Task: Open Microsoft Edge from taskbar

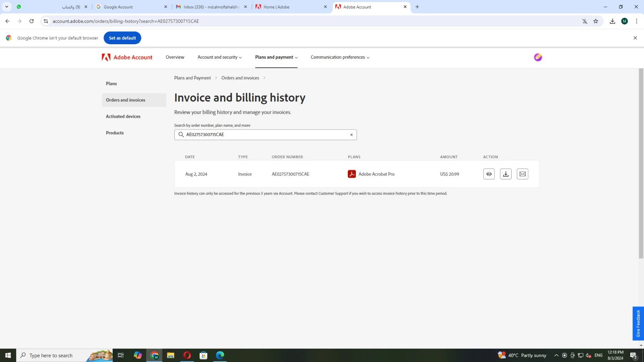Action: 220,355
